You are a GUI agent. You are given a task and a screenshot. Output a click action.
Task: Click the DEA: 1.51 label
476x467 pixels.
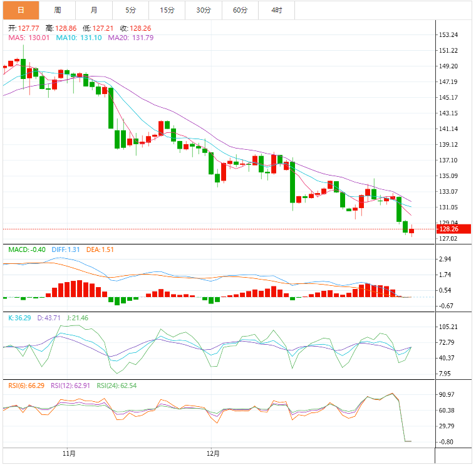click(x=100, y=250)
